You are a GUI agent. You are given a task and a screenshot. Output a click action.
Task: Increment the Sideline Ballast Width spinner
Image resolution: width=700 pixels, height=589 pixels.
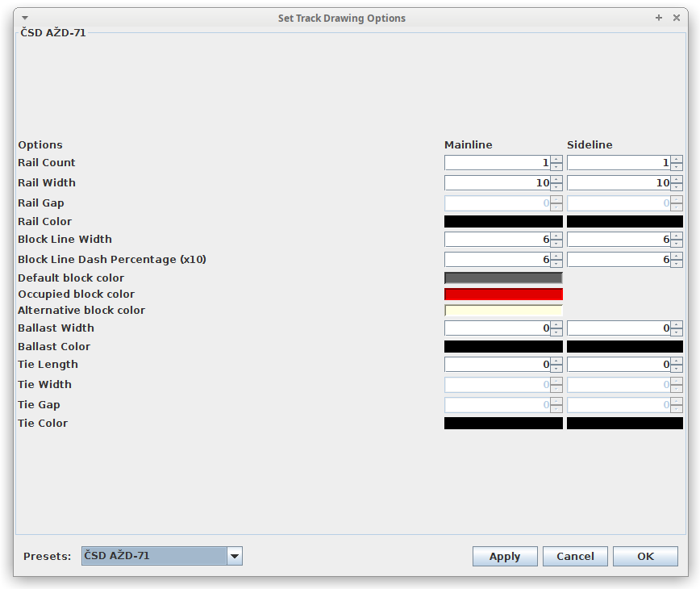pyautogui.click(x=677, y=324)
